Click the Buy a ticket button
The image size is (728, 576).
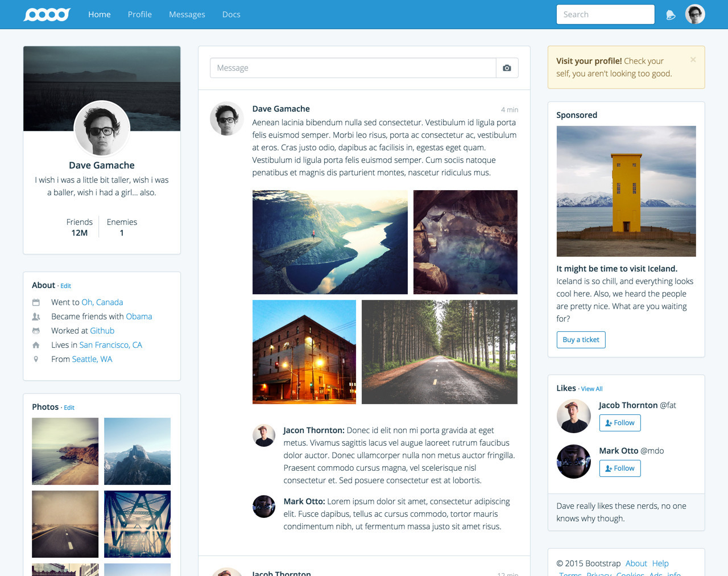(581, 339)
